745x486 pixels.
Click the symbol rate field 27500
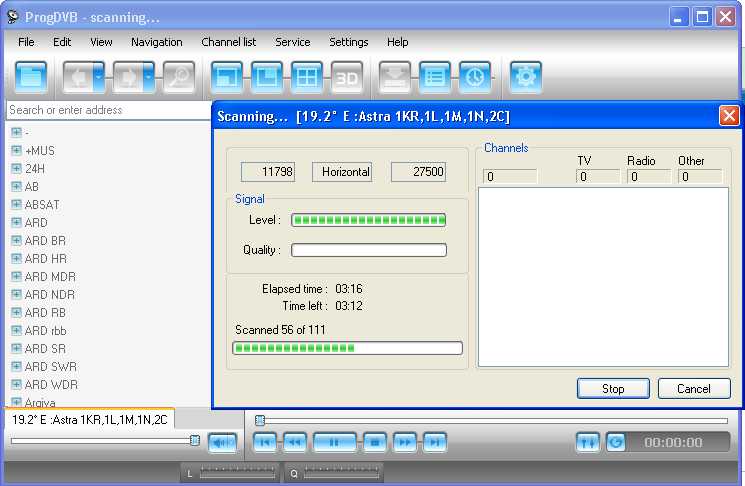[418, 172]
